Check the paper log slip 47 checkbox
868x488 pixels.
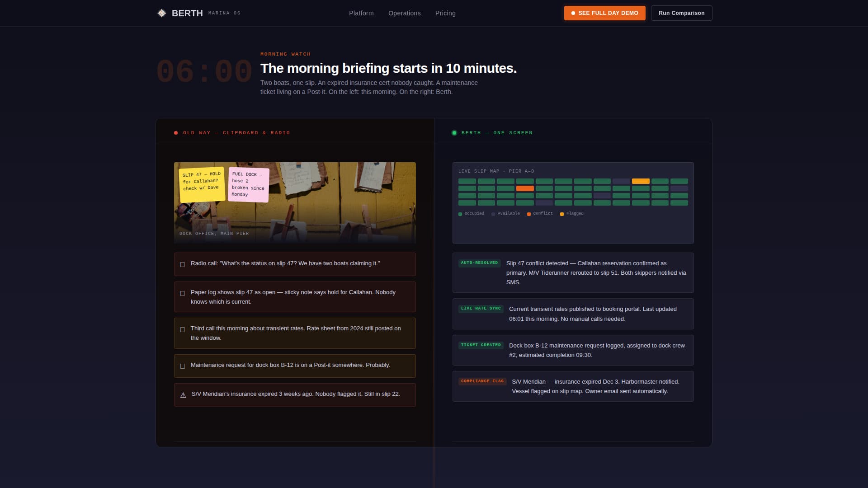click(x=182, y=293)
